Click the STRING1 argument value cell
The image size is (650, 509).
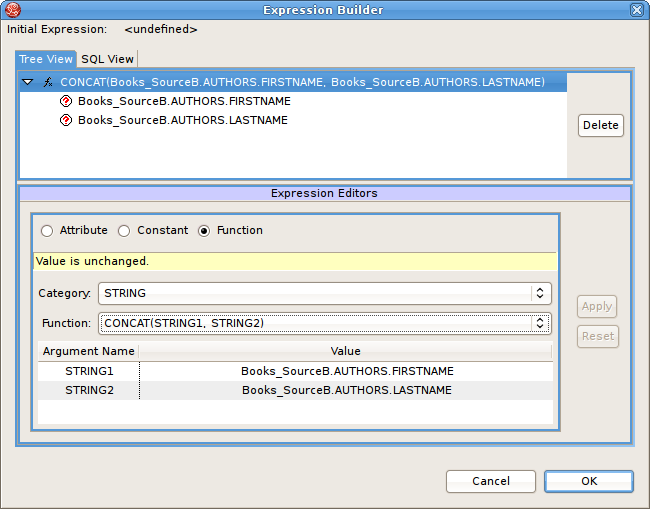pos(346,371)
